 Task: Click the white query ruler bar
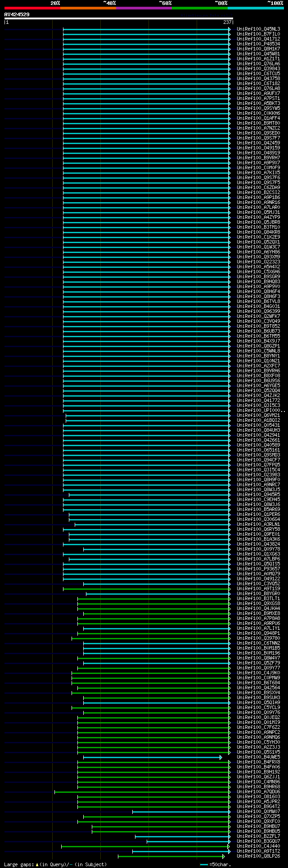(x=118, y=18)
